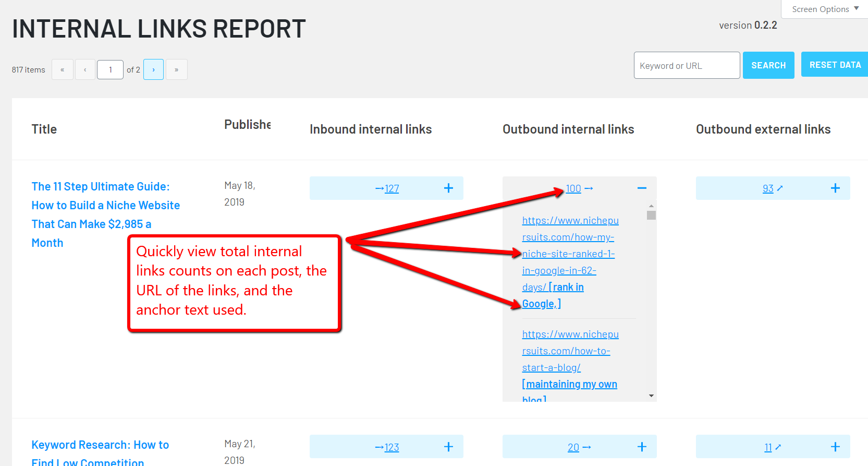This screenshot has height=466, width=868.
Task: Open Screen Options dropdown
Action: tap(824, 9)
